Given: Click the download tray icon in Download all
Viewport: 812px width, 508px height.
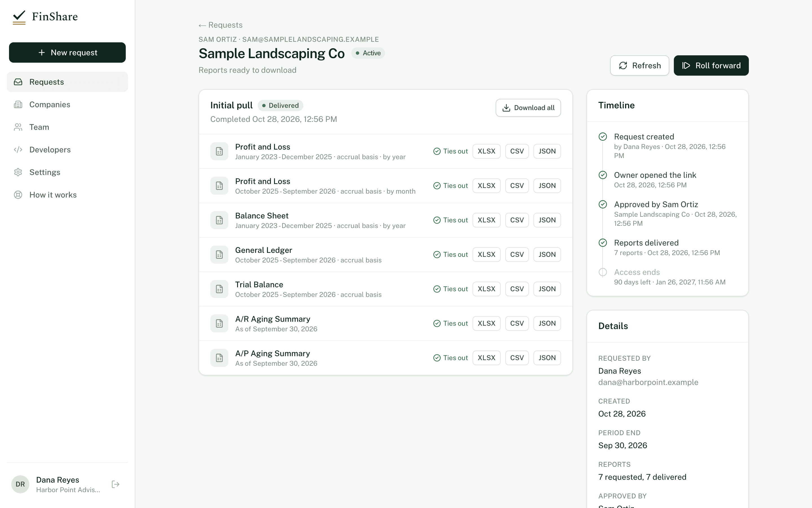Looking at the screenshot, I should (506, 108).
